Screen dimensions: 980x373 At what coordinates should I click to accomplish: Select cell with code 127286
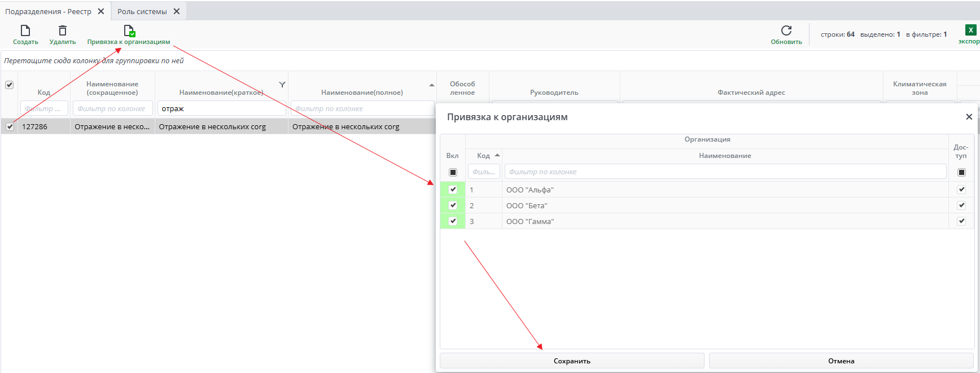click(x=44, y=126)
